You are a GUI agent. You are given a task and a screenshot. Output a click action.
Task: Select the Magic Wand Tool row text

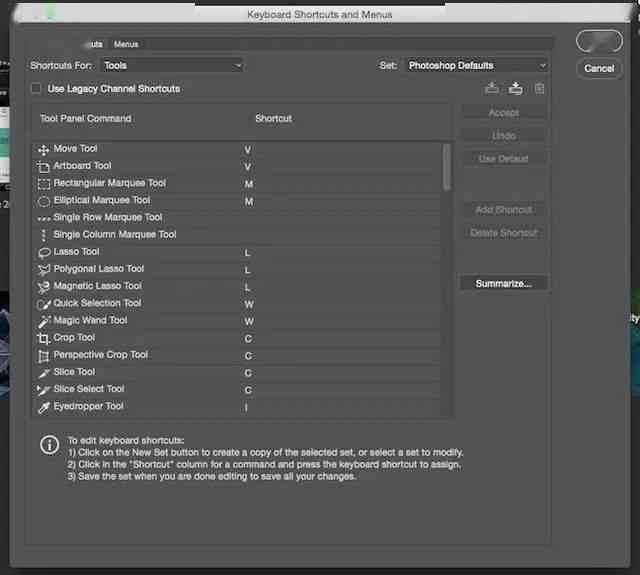point(91,320)
